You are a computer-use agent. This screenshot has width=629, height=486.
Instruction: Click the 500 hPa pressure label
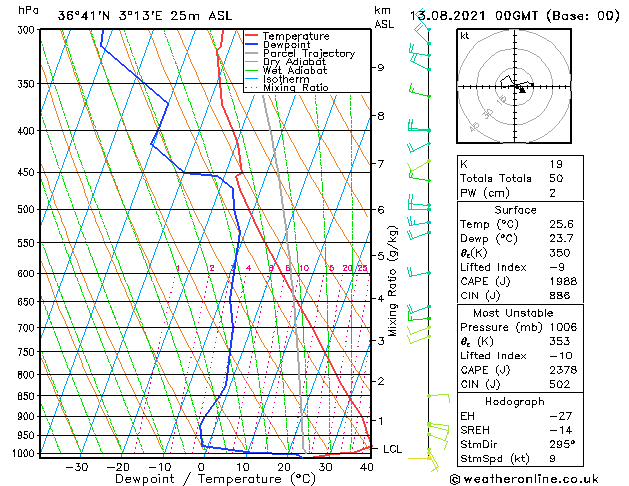pos(26,209)
